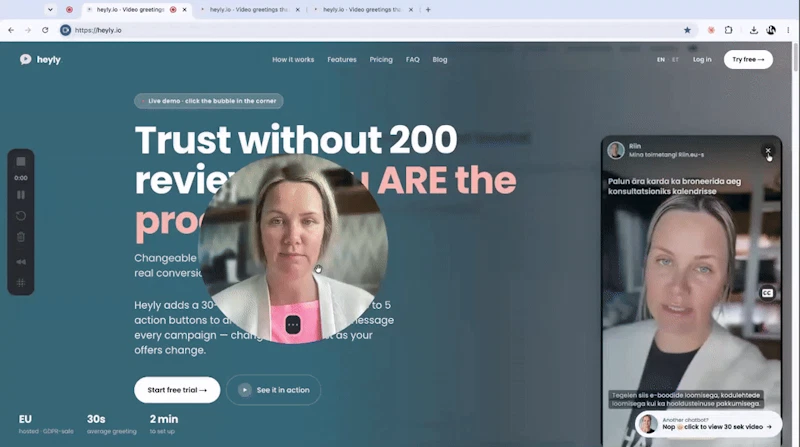Click the 'Palun ära karda' video caption heading
This screenshot has height=447, width=800.
674,186
